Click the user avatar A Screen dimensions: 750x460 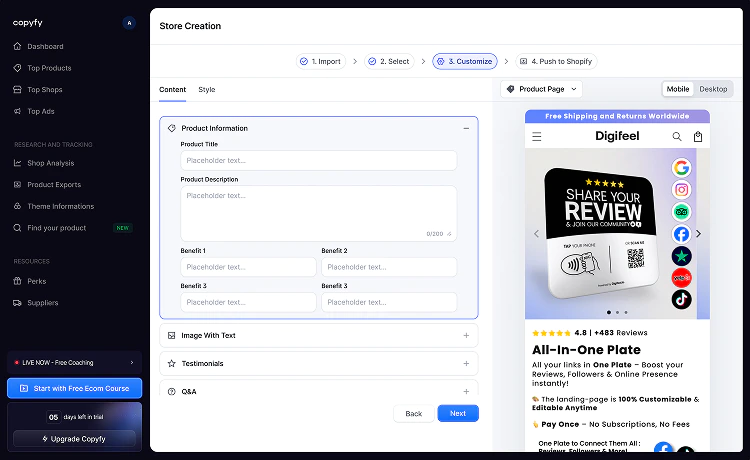pyautogui.click(x=129, y=23)
